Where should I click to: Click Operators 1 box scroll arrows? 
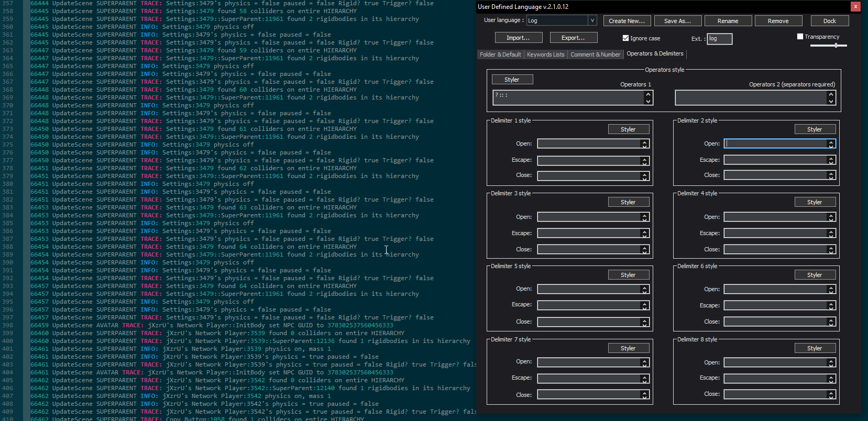click(x=649, y=97)
